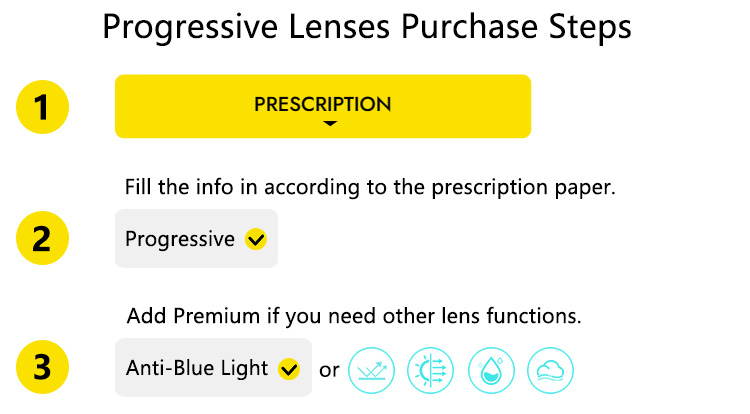Select the Progressive lens option
The height and width of the screenshot is (414, 750).
(x=196, y=238)
